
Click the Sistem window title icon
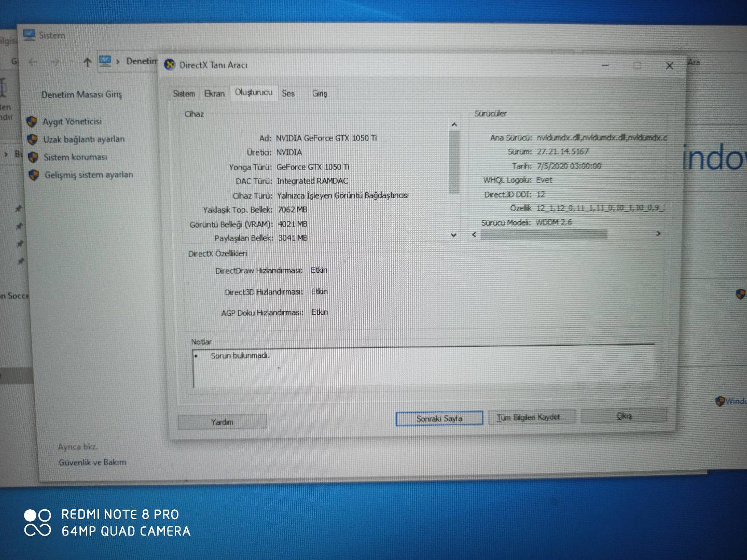29,36
